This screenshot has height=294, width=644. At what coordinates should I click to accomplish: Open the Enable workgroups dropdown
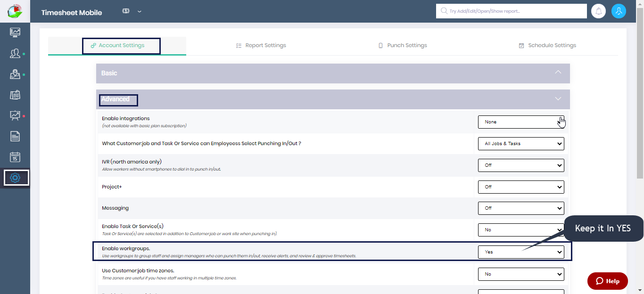point(521,252)
